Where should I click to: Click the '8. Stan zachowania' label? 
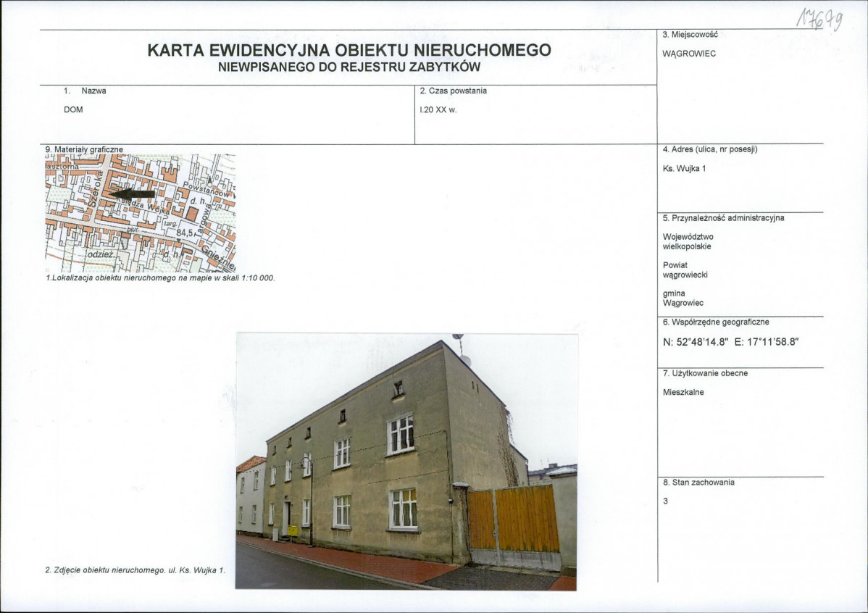[x=698, y=483]
